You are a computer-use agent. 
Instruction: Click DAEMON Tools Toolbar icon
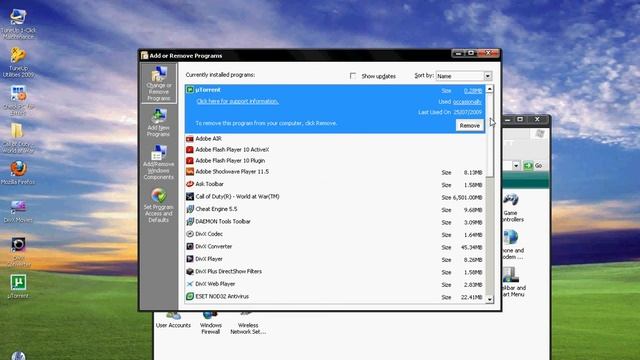[190, 222]
